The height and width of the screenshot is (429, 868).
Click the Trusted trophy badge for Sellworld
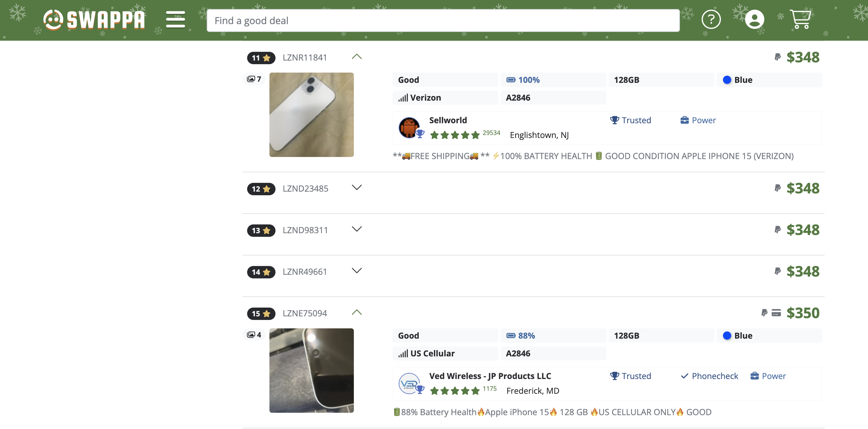[631, 120]
